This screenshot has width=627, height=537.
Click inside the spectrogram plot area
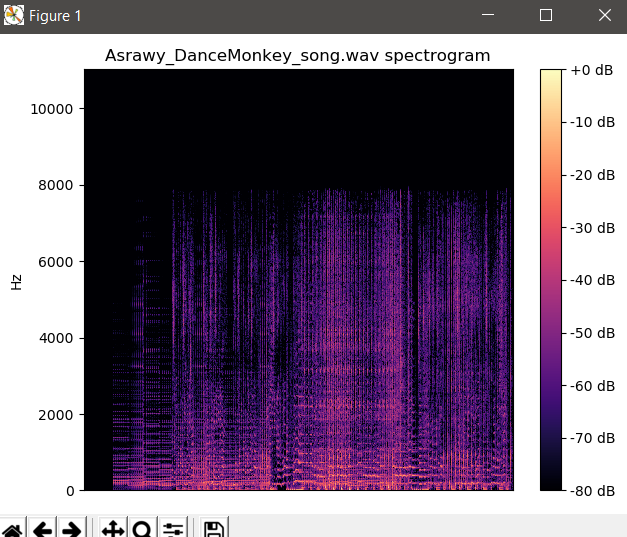299,280
